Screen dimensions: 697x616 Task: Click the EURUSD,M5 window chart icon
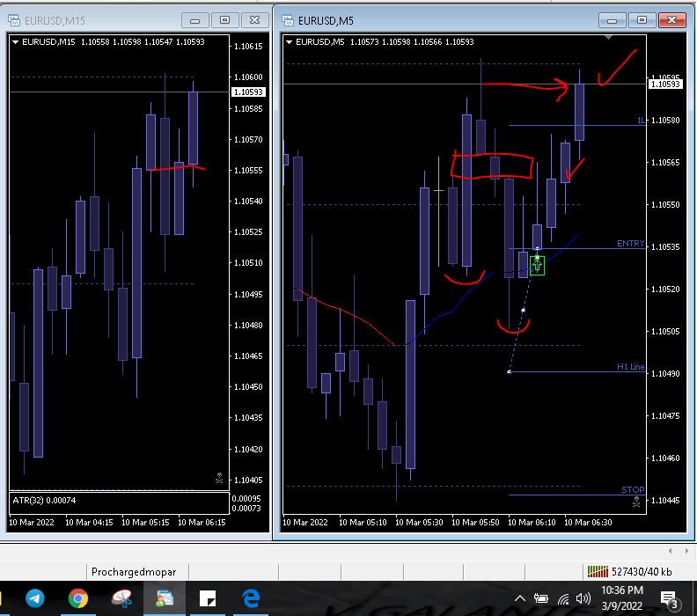click(x=288, y=20)
